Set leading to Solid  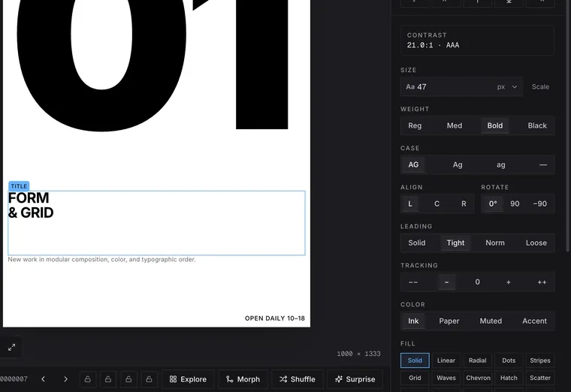(416, 243)
